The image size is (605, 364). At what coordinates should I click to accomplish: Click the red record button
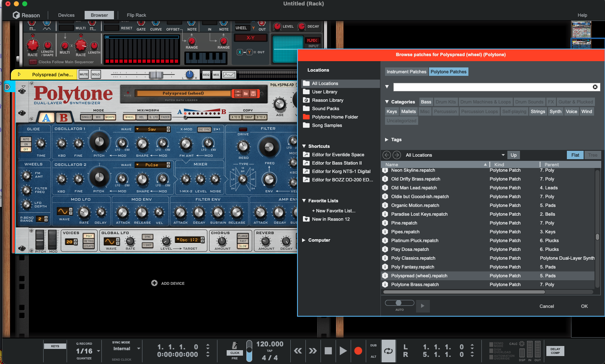click(358, 351)
